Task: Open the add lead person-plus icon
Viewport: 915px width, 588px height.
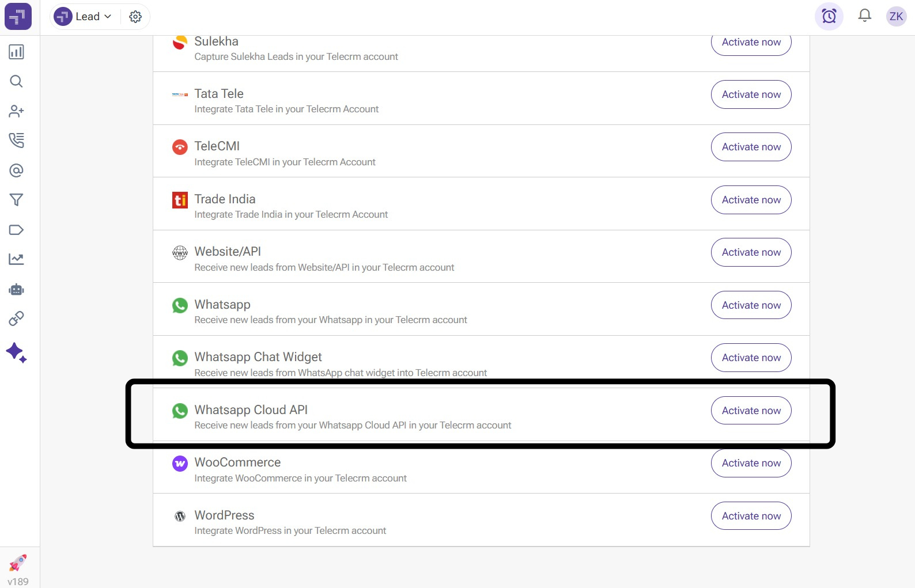Action: click(x=16, y=111)
